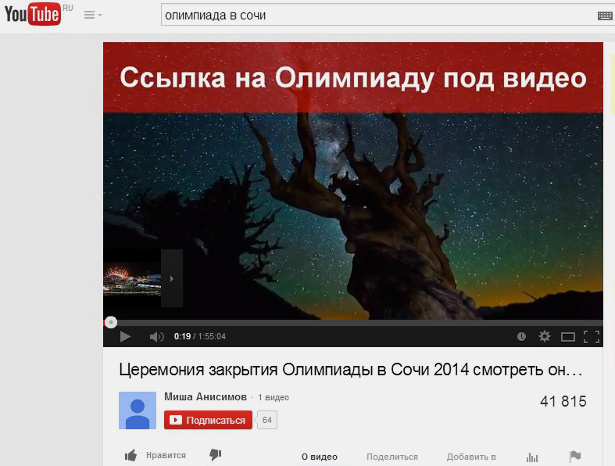Open the on-screen keyboard icon in search
Viewport: 615px width, 466px height.
pyautogui.click(x=601, y=15)
